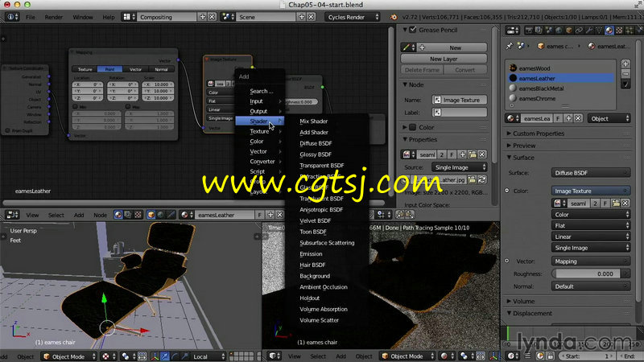Unlink eamesLeather material in node header

click(x=279, y=215)
